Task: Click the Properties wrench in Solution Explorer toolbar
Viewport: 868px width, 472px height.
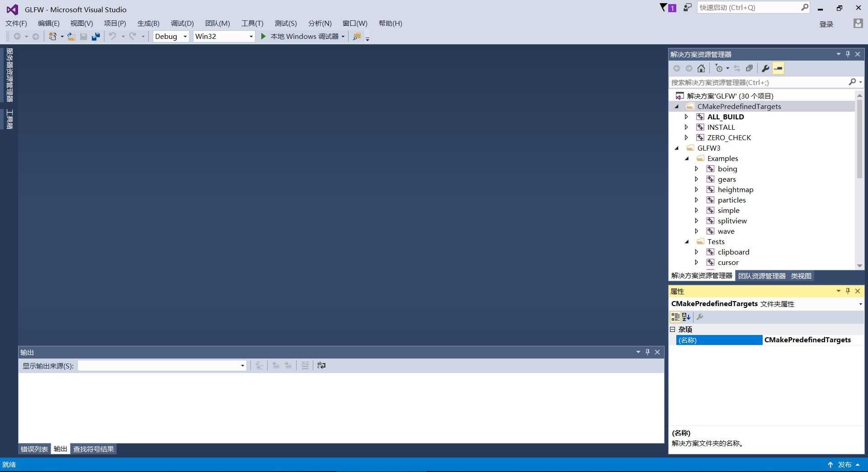Action: (x=765, y=68)
